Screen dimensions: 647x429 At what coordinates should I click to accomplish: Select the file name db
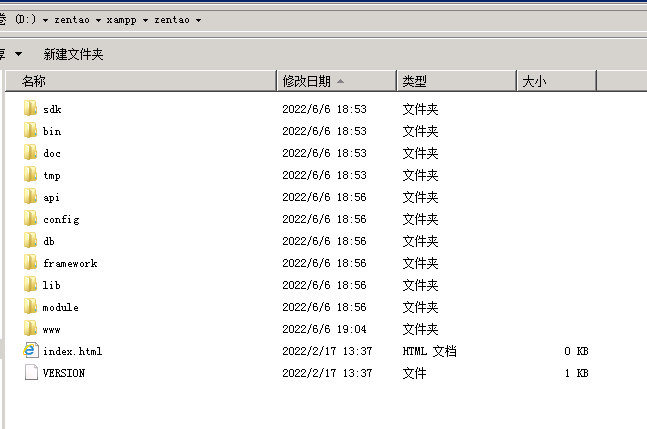[x=49, y=241]
